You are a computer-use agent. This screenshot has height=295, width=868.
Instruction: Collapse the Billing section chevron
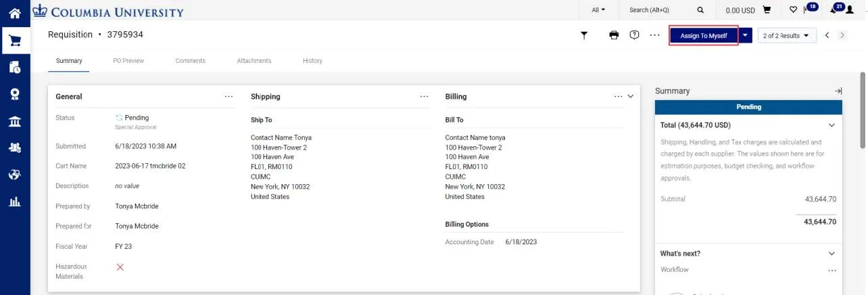pos(631,96)
